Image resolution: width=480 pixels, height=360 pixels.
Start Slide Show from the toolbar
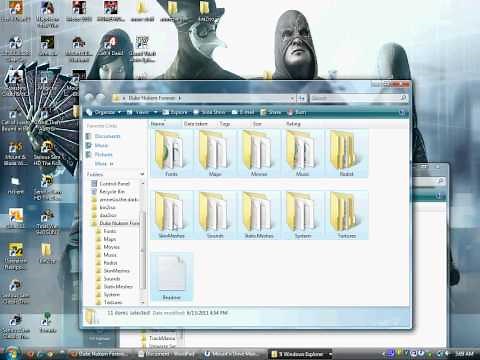[x=210, y=113]
